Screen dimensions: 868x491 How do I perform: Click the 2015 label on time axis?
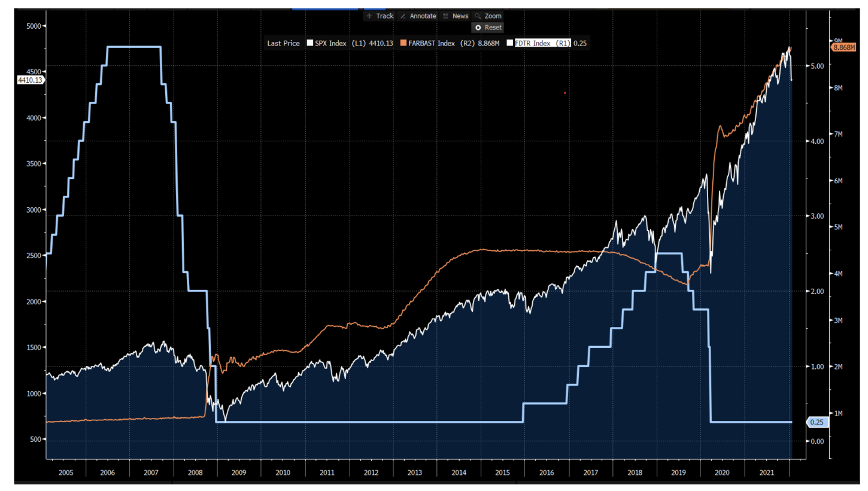(503, 472)
